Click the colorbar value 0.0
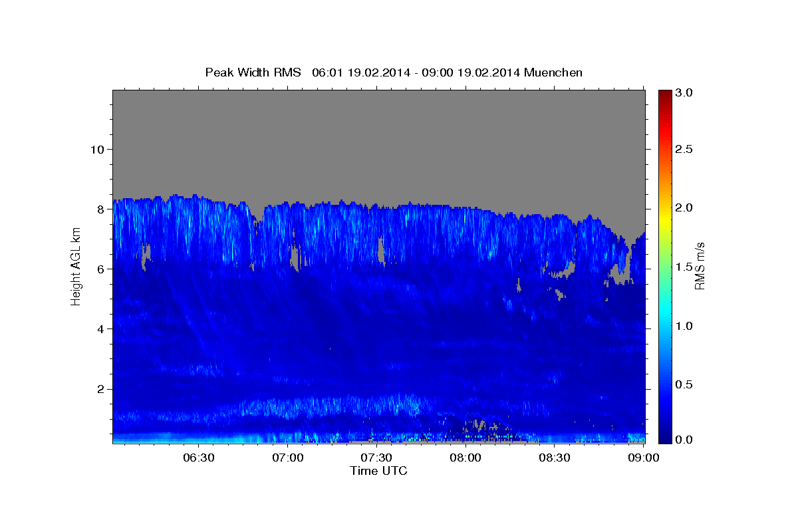798x532 pixels. [x=684, y=440]
